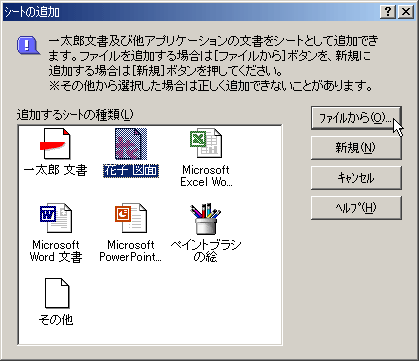
Task: Choose the ペイントブラシの絵 icon
Action: (x=206, y=219)
